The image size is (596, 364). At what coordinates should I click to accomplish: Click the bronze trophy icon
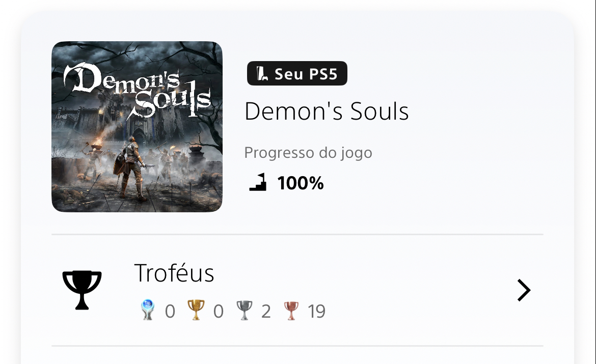click(291, 311)
